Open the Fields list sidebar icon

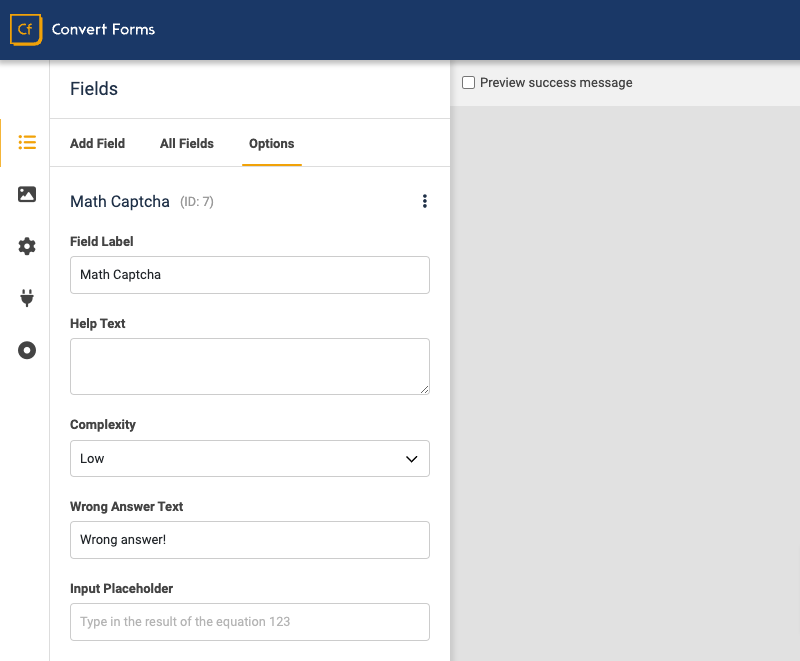(27, 142)
